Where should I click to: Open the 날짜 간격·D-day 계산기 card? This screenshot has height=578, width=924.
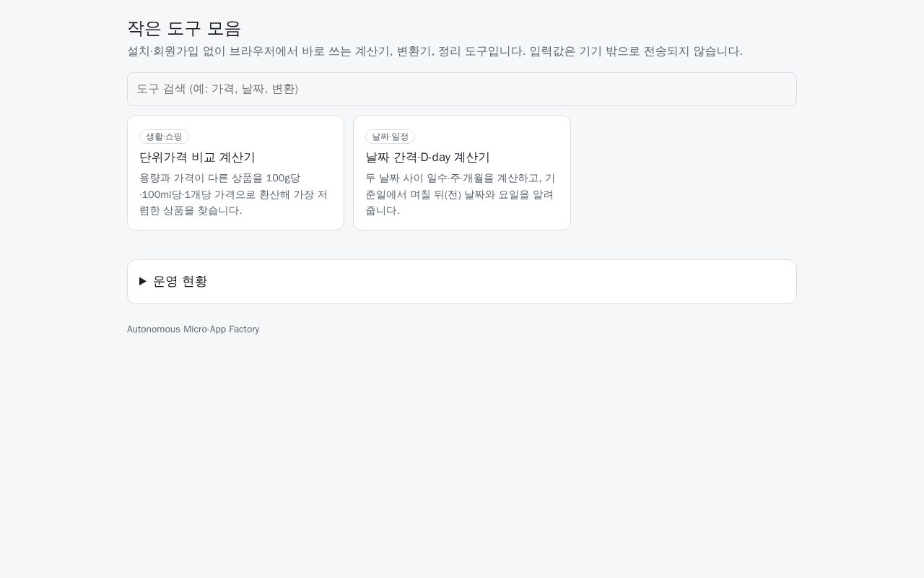tap(462, 173)
